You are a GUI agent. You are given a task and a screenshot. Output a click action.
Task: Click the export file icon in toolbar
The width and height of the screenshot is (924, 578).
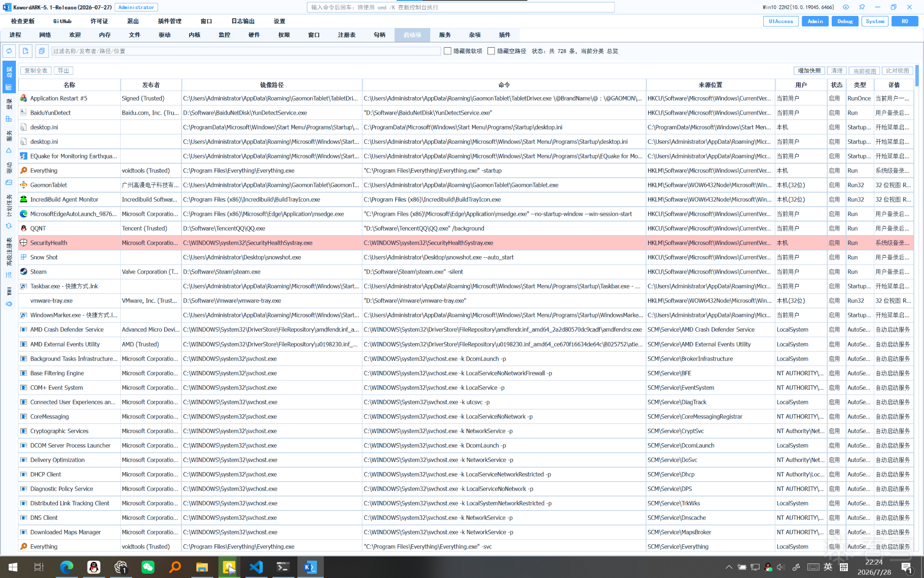click(x=26, y=51)
